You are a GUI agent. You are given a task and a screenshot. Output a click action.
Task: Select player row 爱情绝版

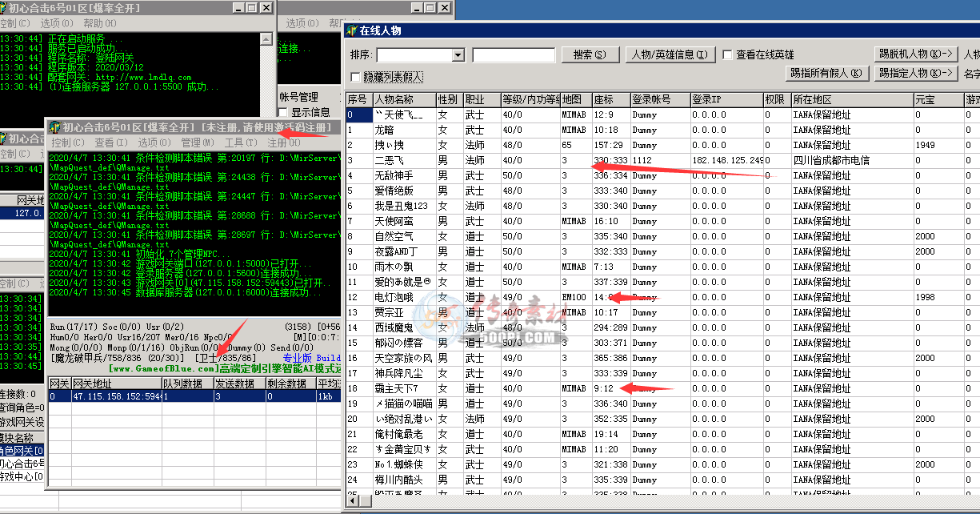[x=662, y=191]
